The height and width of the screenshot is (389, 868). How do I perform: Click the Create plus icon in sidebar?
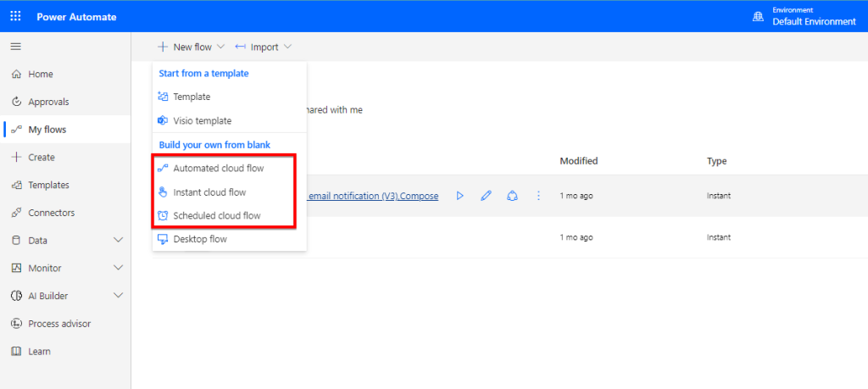click(17, 157)
